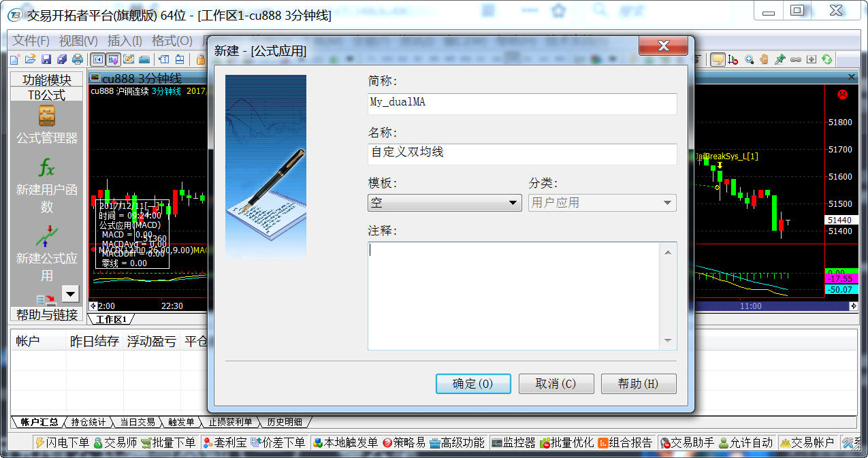The image size is (868, 458).
Task: Click the 策略易 bottom bar button
Action: click(404, 443)
